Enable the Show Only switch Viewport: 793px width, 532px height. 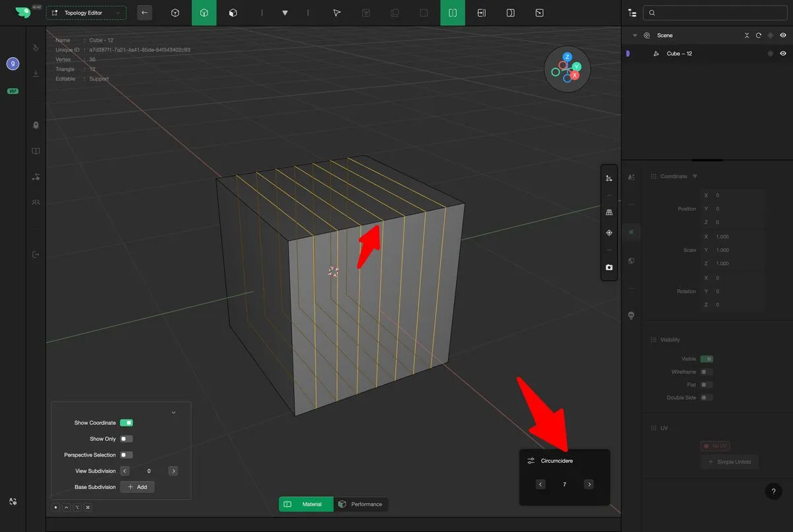(x=126, y=439)
